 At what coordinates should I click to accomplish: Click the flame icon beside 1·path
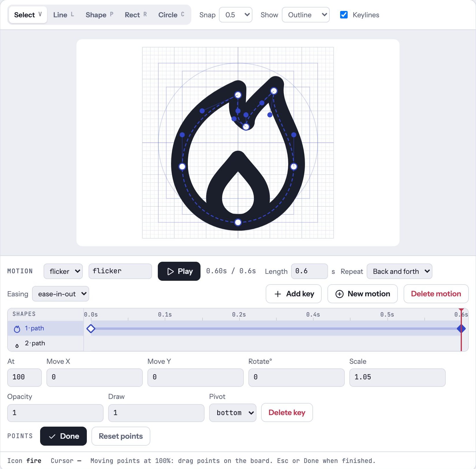[x=17, y=329]
